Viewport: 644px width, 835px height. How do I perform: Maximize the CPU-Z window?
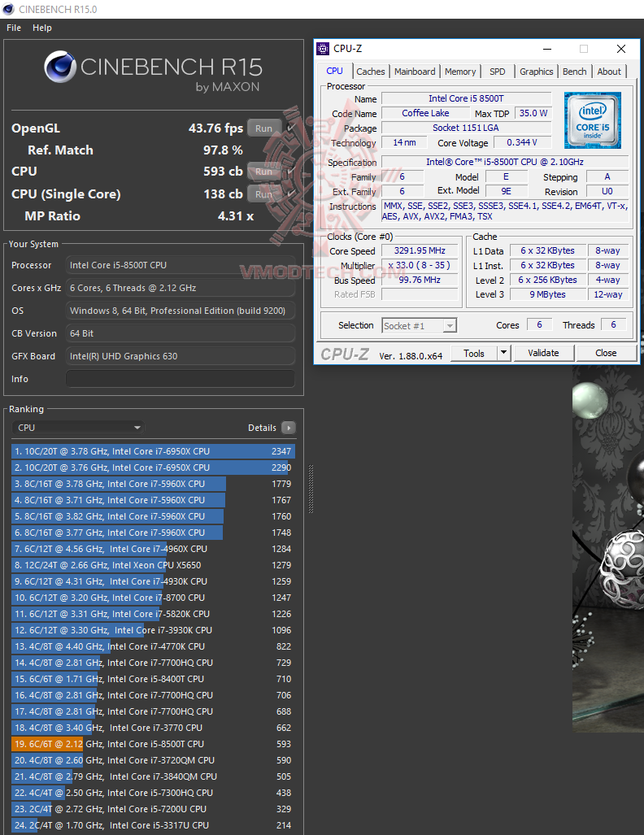[584, 49]
